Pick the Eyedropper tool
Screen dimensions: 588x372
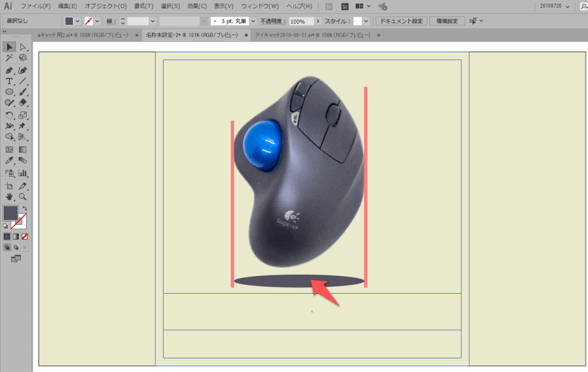coord(9,160)
